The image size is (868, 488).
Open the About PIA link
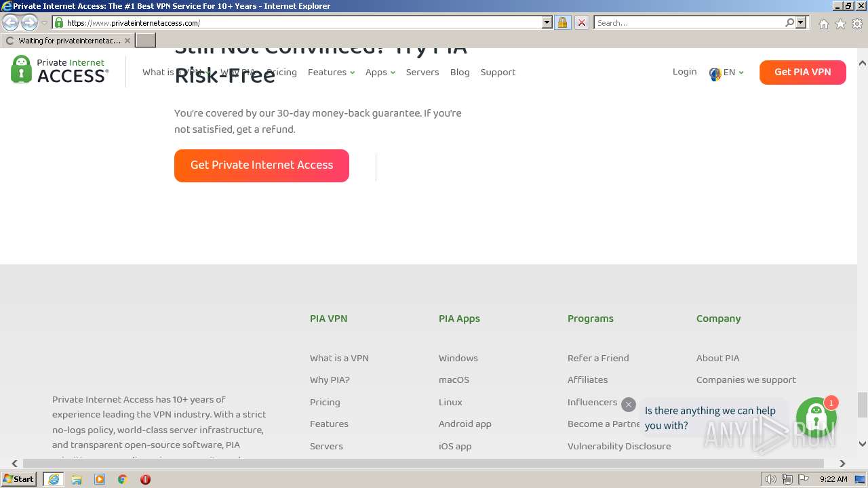(717, 358)
